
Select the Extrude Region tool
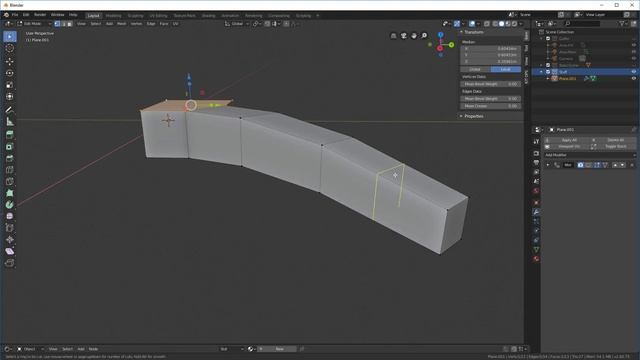point(10,135)
